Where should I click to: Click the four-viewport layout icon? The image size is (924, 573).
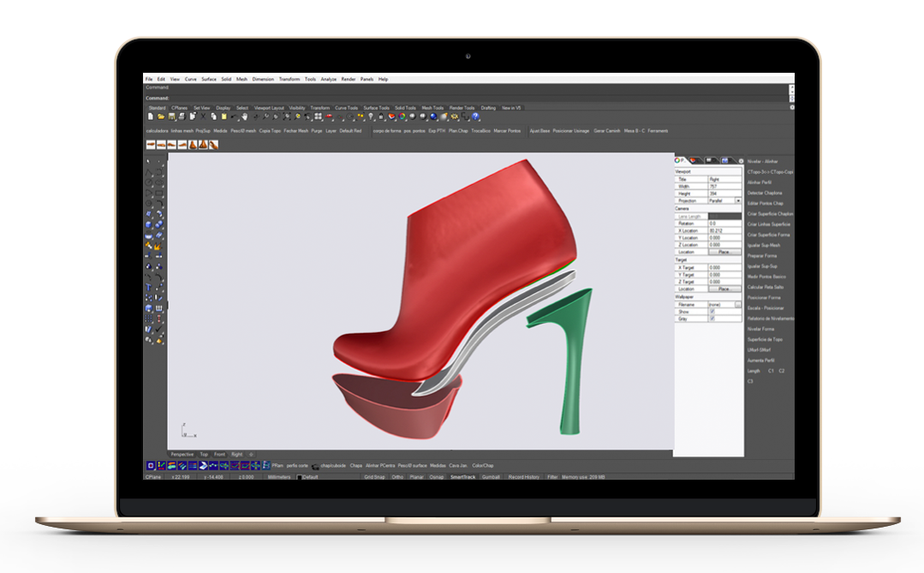point(319,116)
